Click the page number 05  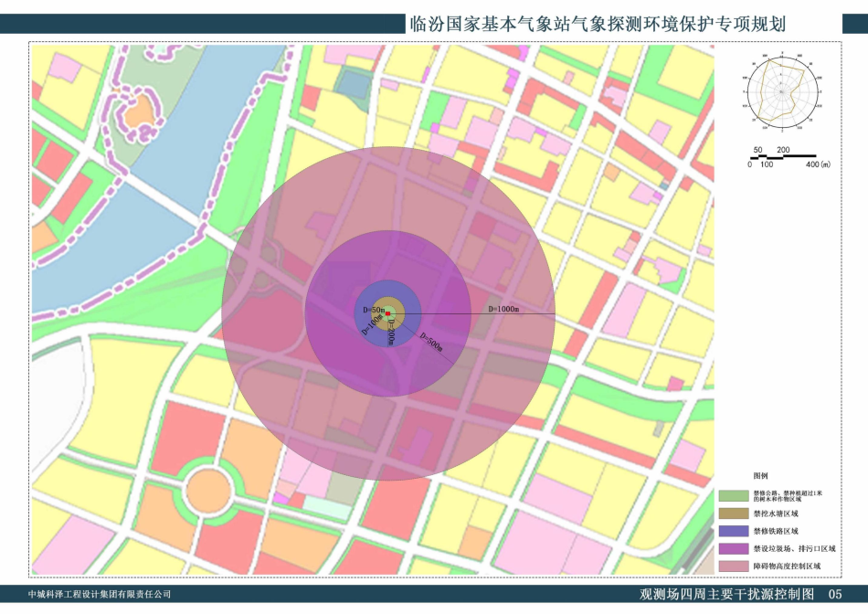pos(835,595)
